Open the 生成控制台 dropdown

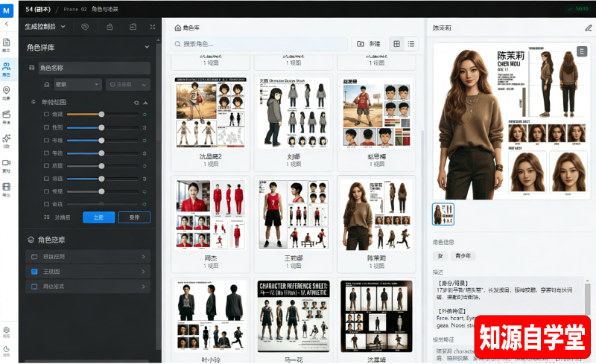45,27
